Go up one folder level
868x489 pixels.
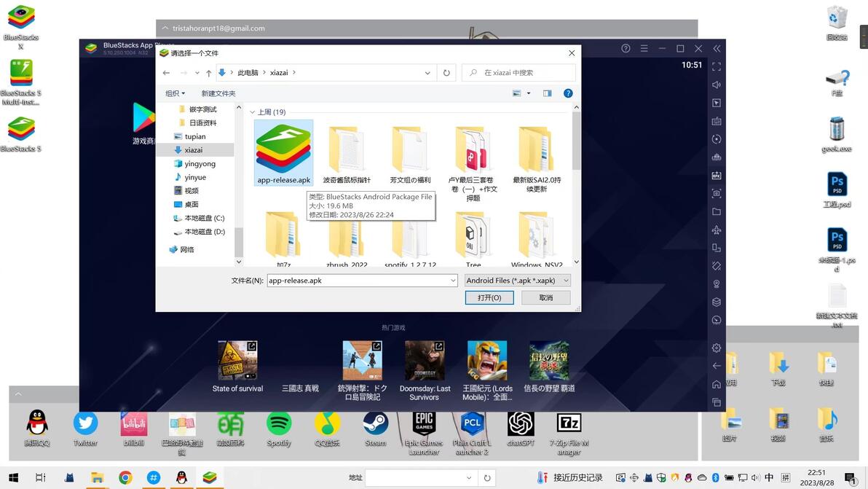pyautogui.click(x=209, y=73)
